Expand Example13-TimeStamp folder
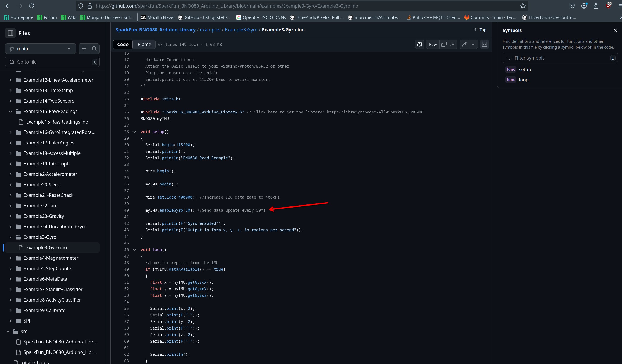 tap(10, 90)
